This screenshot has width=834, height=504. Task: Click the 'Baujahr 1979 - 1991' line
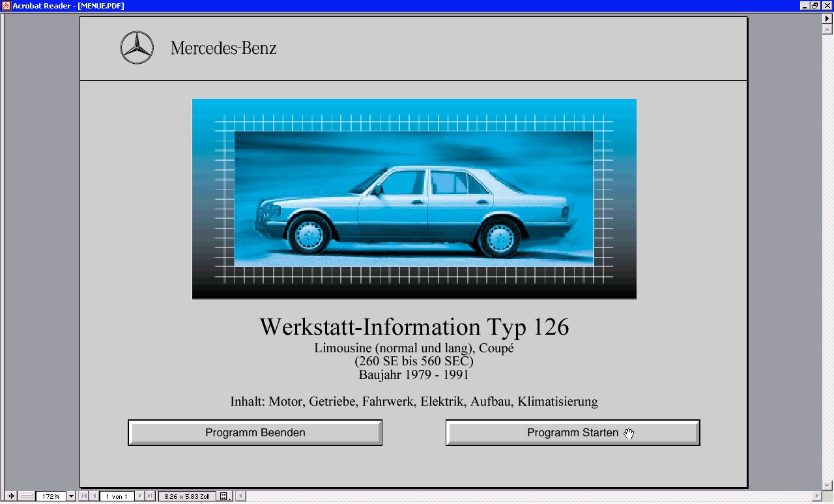tap(414, 375)
